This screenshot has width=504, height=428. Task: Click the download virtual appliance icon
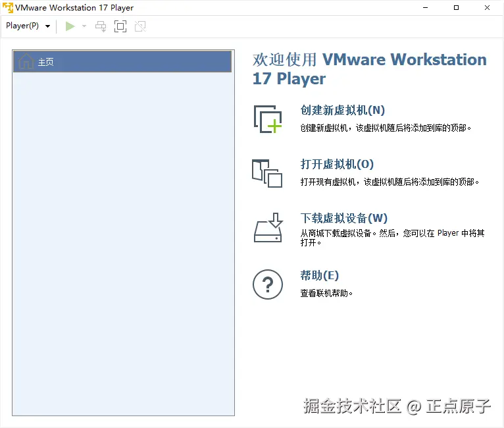268,227
